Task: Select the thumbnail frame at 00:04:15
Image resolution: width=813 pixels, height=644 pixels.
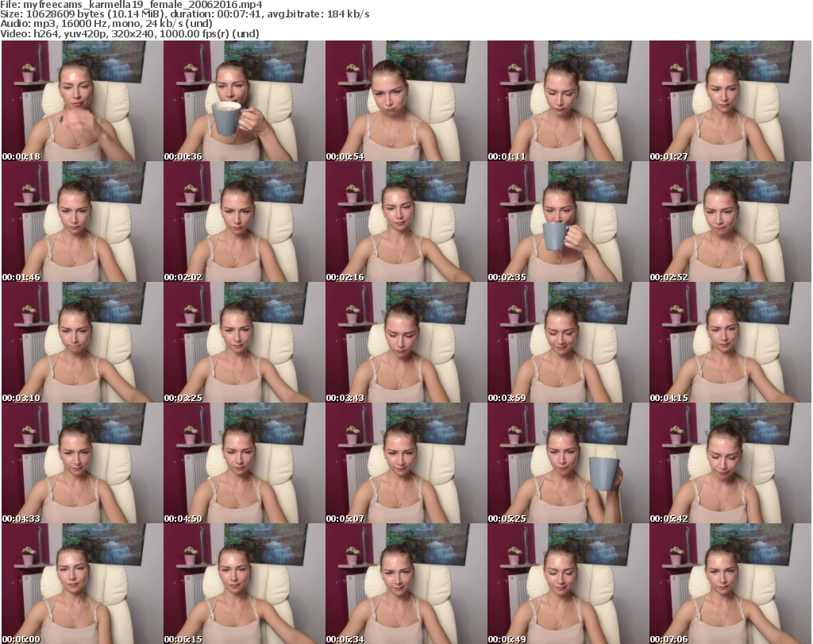Action: coord(730,342)
